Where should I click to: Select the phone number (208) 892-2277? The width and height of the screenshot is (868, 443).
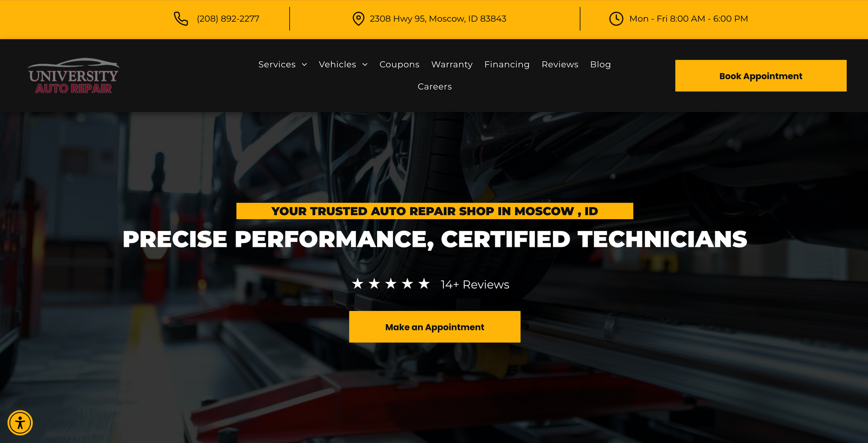point(227,19)
